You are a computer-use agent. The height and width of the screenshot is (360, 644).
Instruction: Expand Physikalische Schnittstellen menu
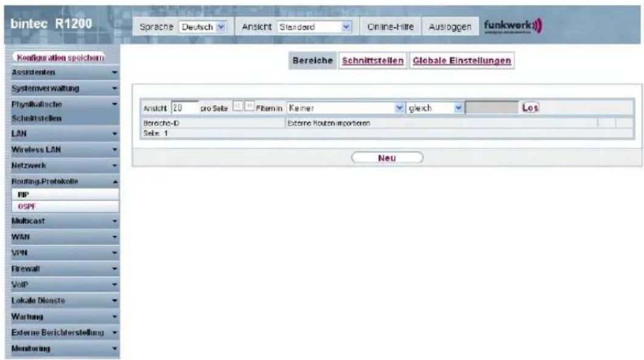pos(65,111)
